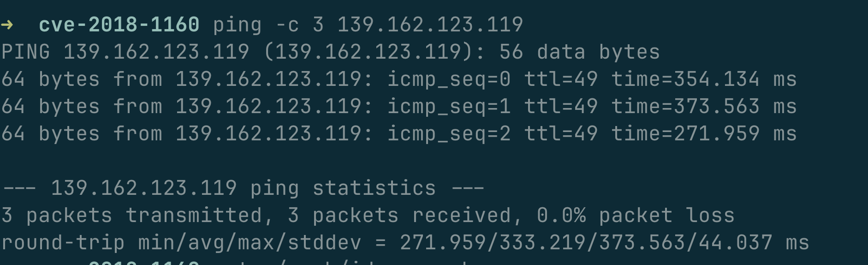Viewport: 868px width, 265px height.
Task: Click the -c flag in the command
Action: click(x=287, y=25)
